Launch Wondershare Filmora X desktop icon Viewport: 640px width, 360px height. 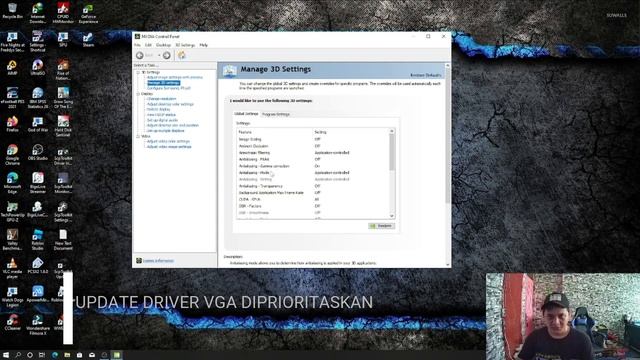[x=38, y=325]
